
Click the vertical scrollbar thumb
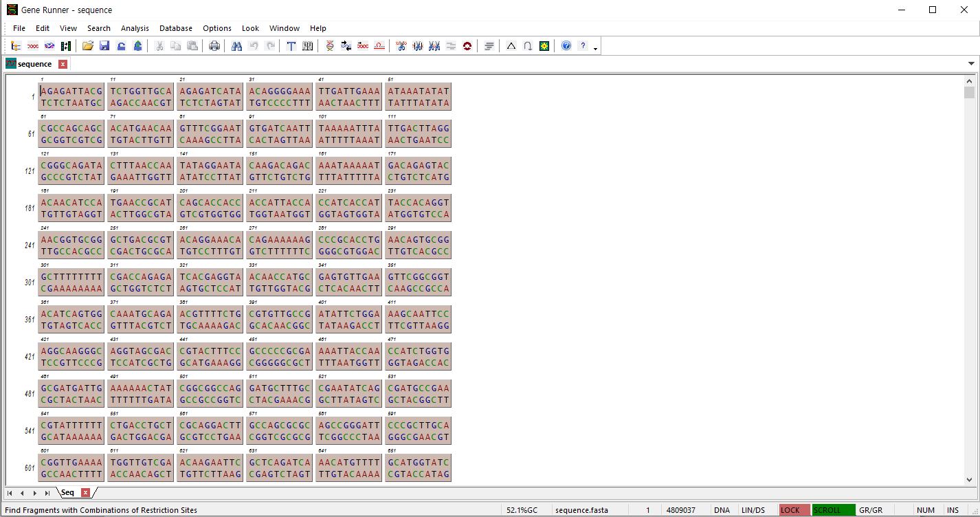pos(969,93)
